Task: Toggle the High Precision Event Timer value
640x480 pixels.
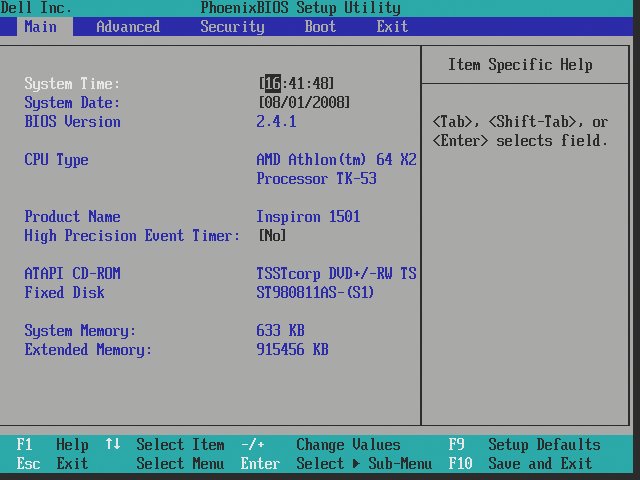Action: point(272,236)
